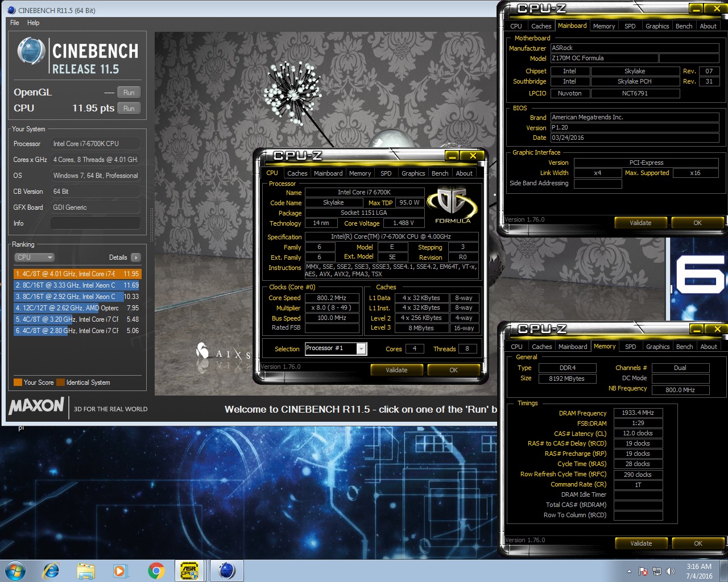Viewport: 728px width, 582px height.
Task: Close the Memory CPU-Z window
Action: coord(717,329)
